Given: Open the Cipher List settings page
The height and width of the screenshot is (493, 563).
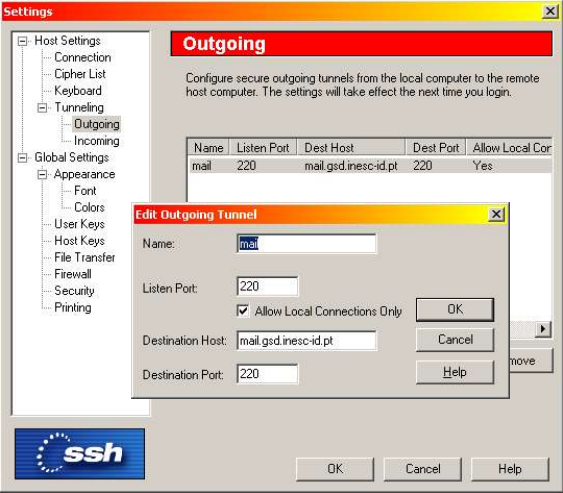Looking at the screenshot, I should [80, 74].
